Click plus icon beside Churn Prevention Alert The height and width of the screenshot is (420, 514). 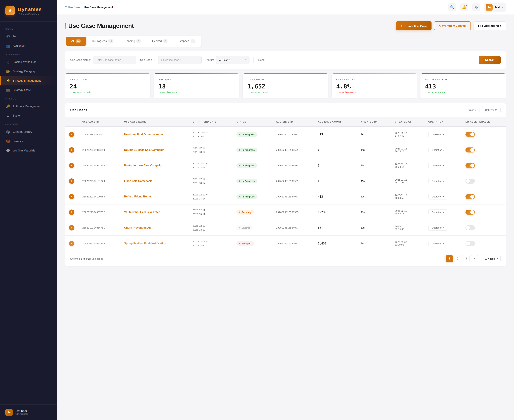71,228
